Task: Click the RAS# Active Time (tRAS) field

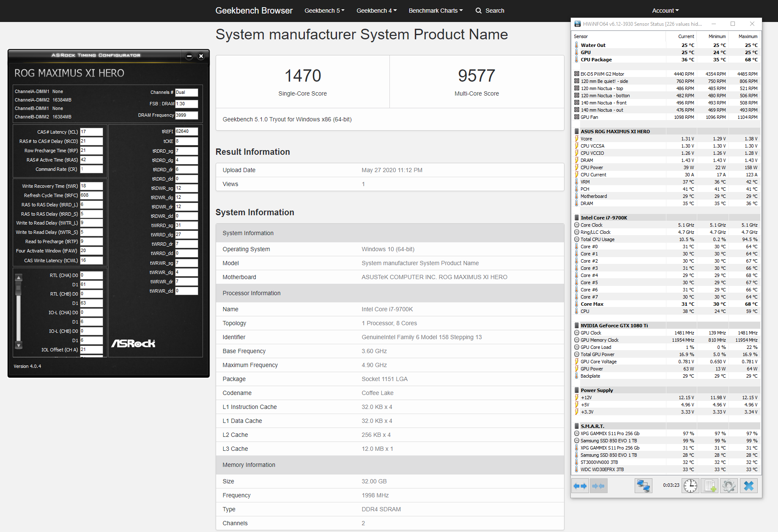Action: tap(91, 160)
